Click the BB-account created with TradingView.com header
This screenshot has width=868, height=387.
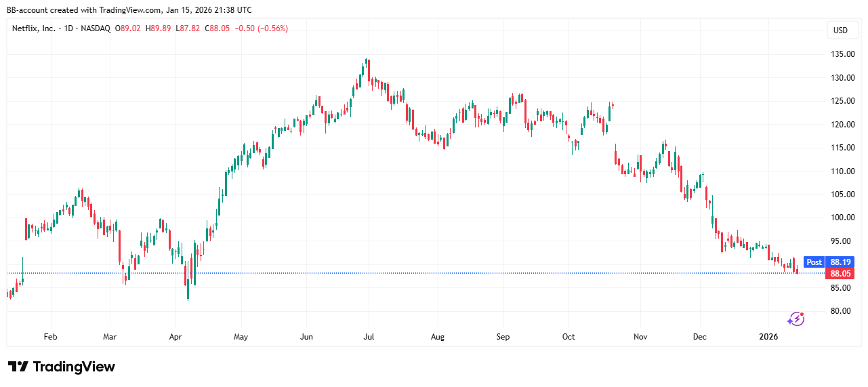128,10
